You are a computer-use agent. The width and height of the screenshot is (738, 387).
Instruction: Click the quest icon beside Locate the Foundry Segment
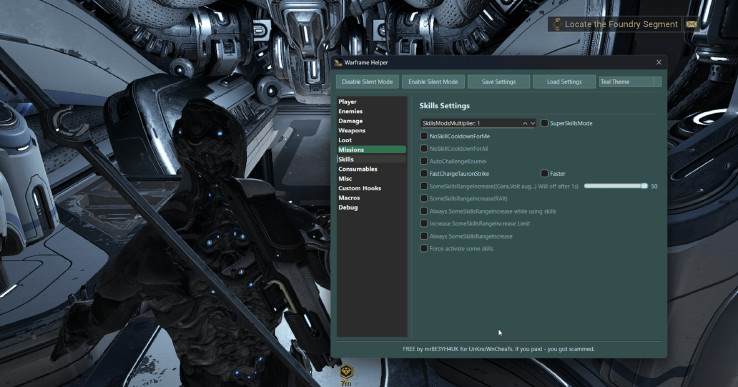[557, 24]
